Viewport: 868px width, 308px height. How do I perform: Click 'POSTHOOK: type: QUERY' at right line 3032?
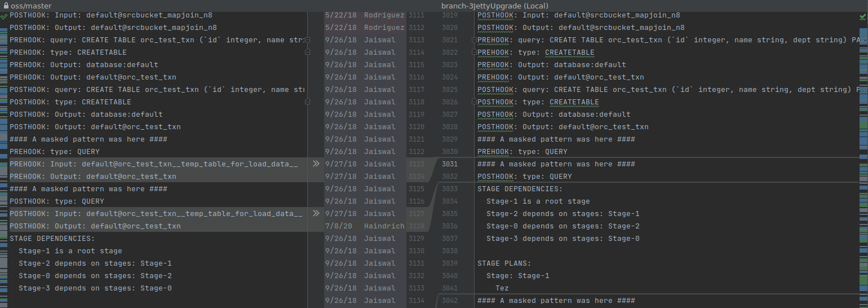coord(525,177)
